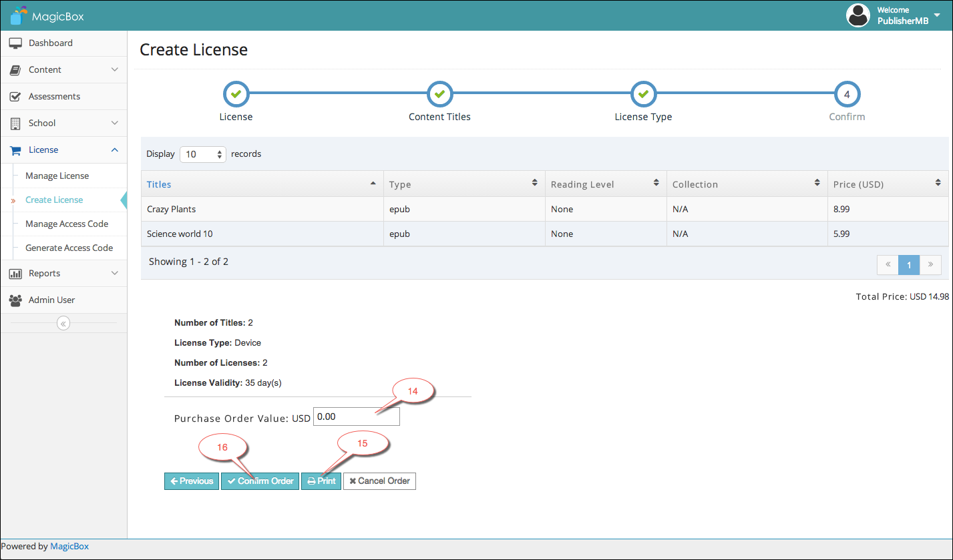Screen dimensions: 953x560
Task: Select Manage License submenu item
Action: pos(57,176)
